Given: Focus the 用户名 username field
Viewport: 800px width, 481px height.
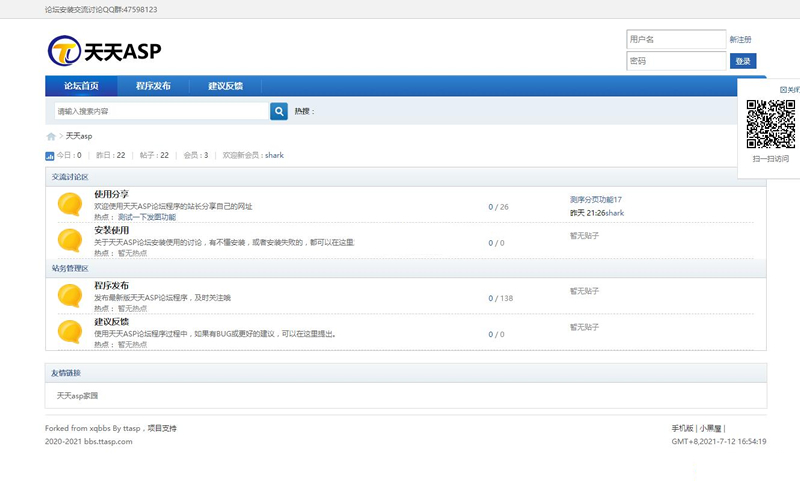Looking at the screenshot, I should (675, 39).
